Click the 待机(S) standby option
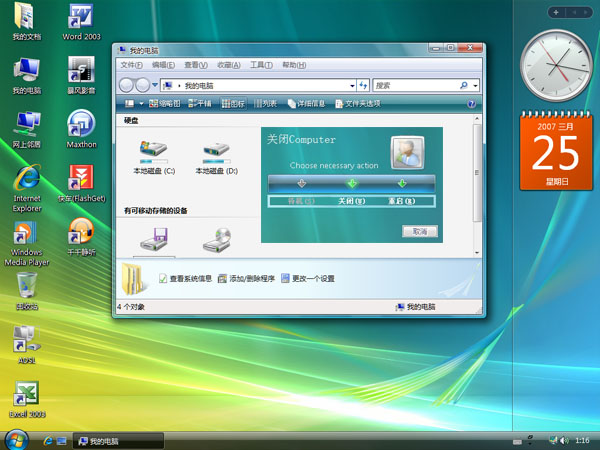Screen dimensions: 600x450 click(301, 201)
